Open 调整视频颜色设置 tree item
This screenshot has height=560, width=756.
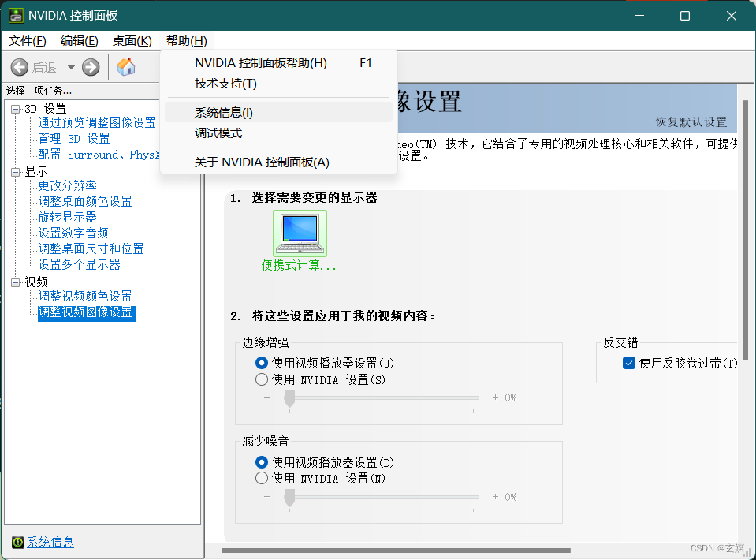pos(85,296)
